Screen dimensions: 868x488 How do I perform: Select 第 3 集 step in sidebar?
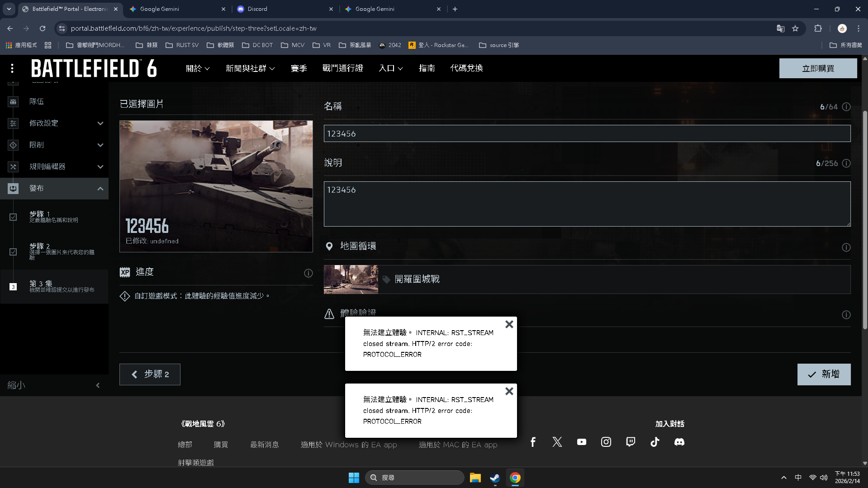point(54,287)
